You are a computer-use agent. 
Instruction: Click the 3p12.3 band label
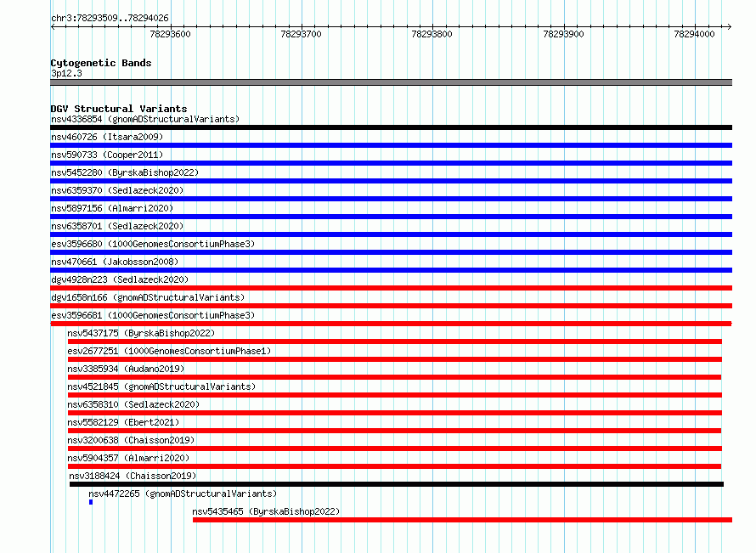click(66, 73)
